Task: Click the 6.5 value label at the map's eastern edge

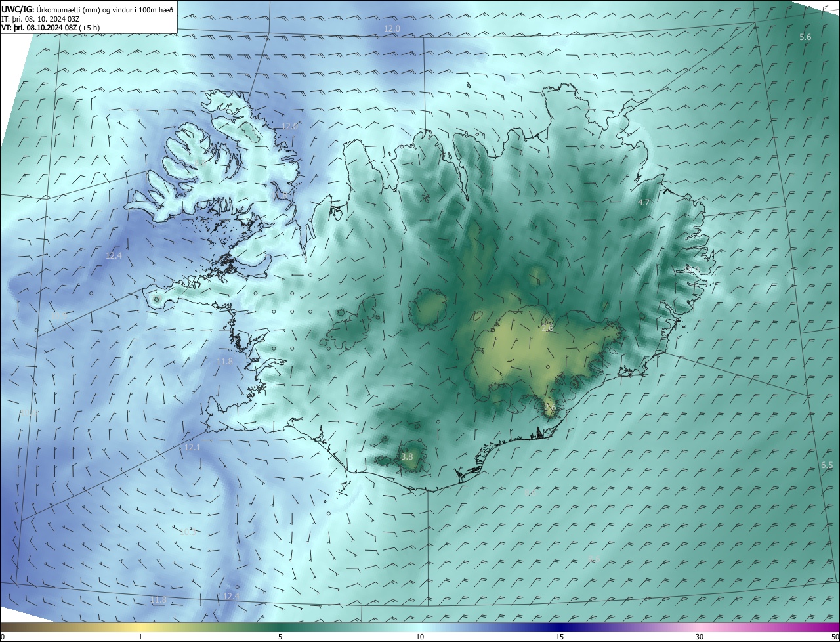Action: pos(827,465)
